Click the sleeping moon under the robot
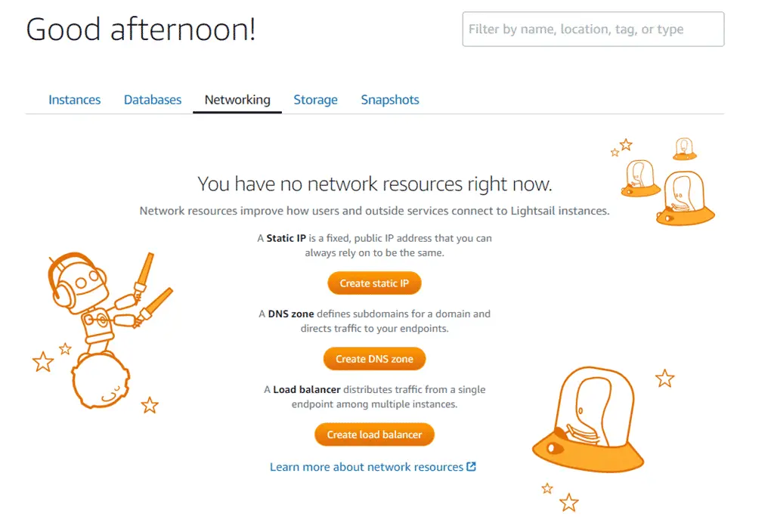774x532 pixels. 101,381
